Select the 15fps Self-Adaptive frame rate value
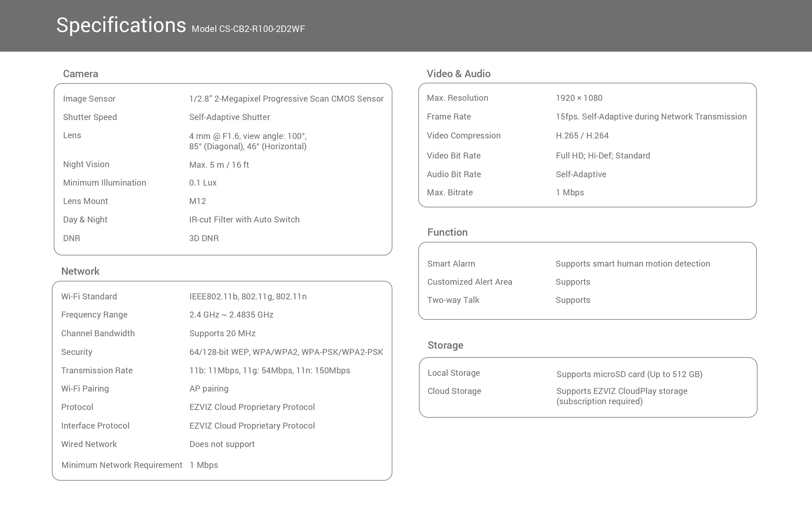Viewport: 812px width, 508px height. tap(651, 117)
